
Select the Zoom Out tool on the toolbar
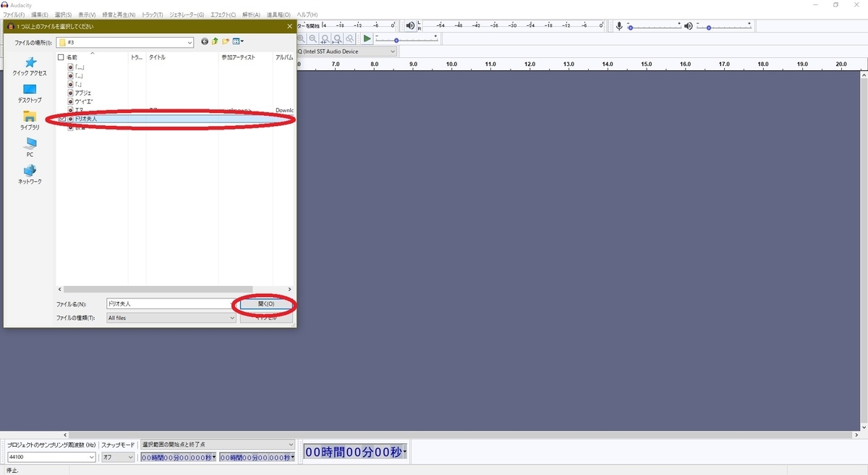[312, 38]
